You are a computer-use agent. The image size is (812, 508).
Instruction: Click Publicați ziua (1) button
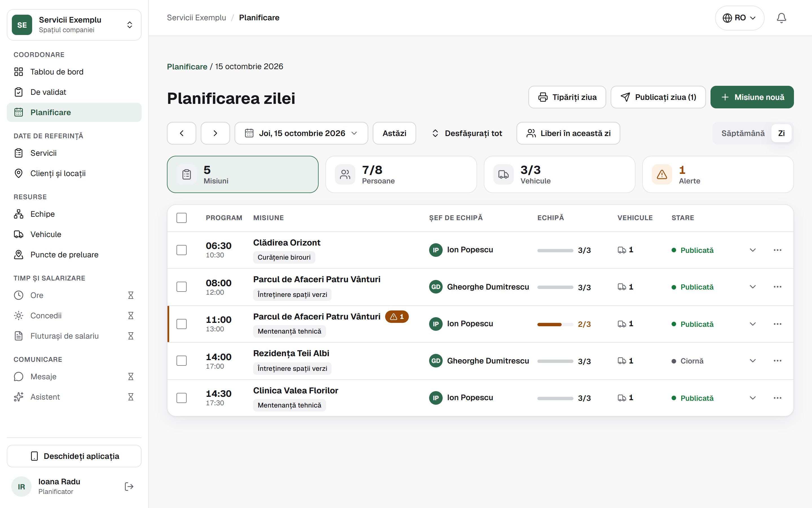pos(658,97)
